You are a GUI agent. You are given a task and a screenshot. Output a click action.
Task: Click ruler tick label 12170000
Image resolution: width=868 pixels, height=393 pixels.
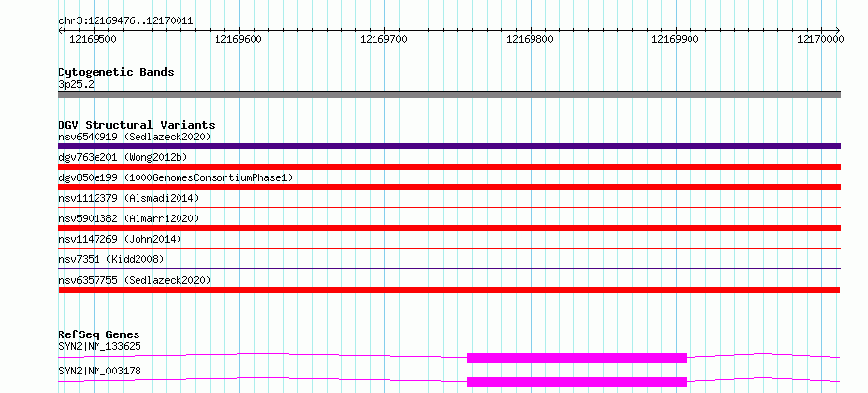click(820, 39)
